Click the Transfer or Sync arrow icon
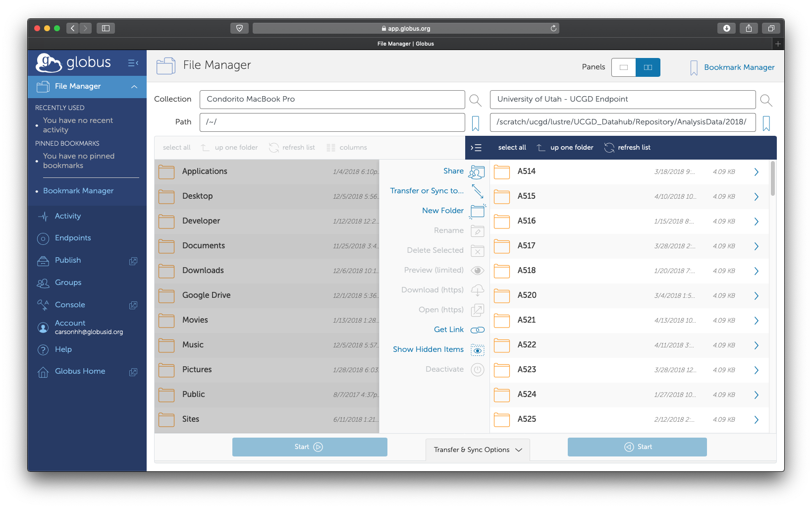Image resolution: width=812 pixels, height=508 pixels. [478, 191]
